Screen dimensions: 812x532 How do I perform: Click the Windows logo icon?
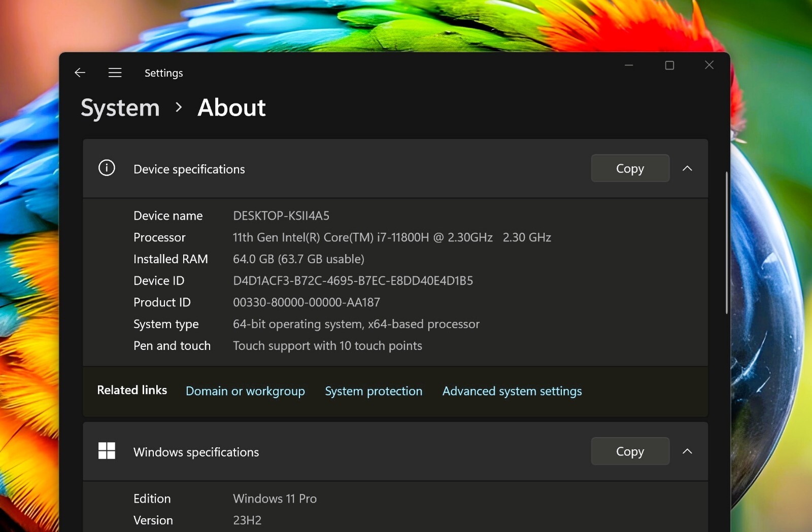point(107,450)
